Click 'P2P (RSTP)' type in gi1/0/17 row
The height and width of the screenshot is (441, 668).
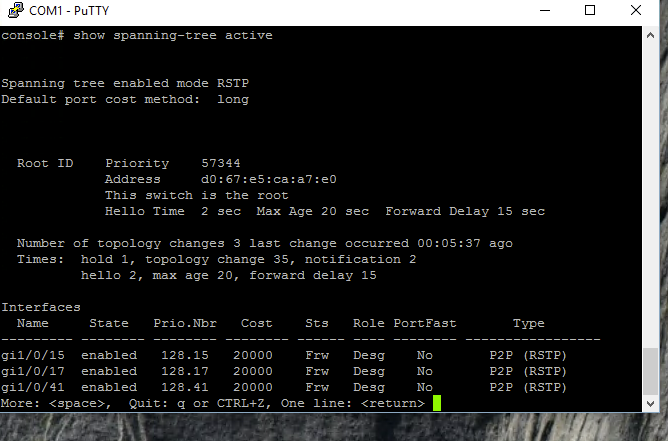coord(528,372)
